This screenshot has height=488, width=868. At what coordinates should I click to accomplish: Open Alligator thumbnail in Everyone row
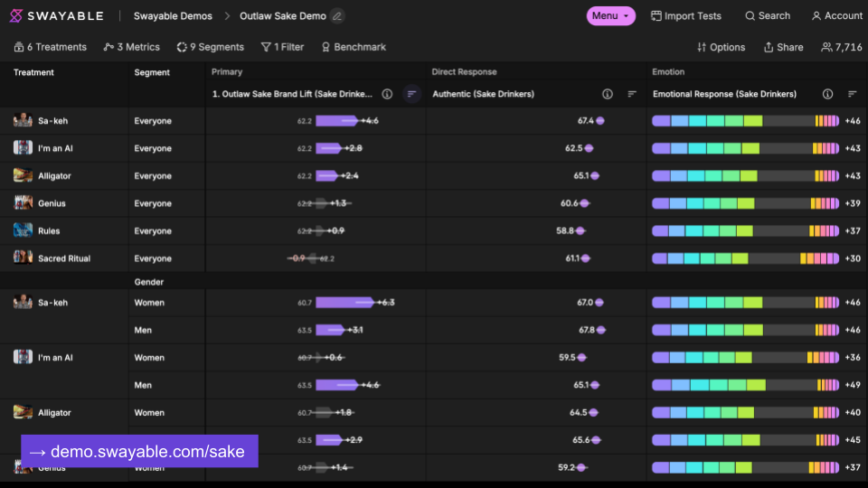23,175
